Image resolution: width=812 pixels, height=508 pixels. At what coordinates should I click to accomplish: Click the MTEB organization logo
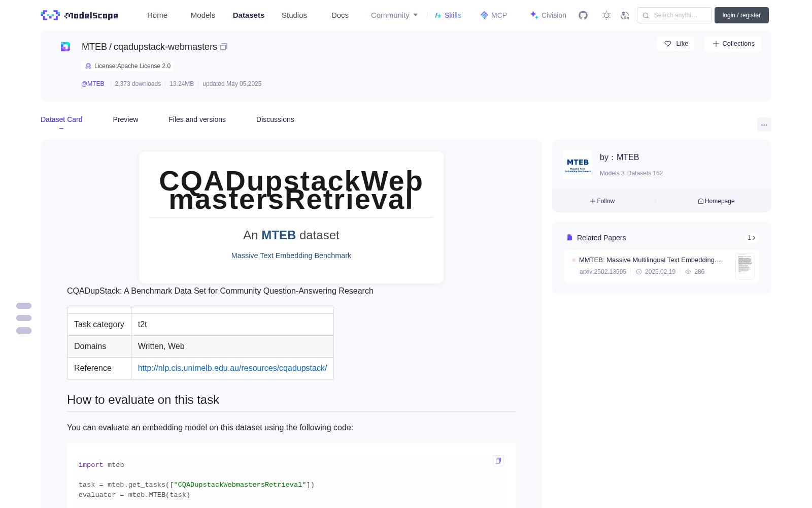tap(578, 165)
